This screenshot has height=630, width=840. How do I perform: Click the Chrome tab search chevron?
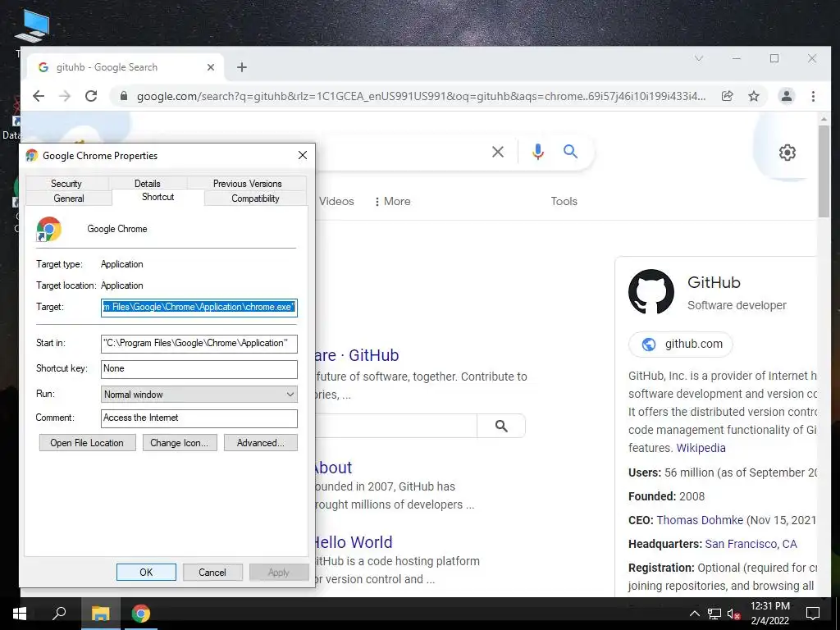point(699,58)
